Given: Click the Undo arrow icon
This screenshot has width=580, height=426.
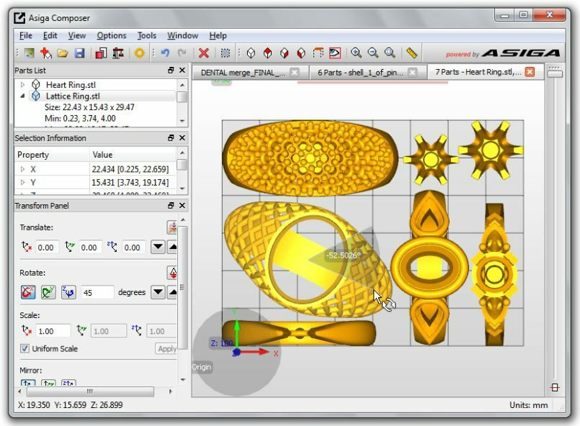Looking at the screenshot, I should click(165, 53).
